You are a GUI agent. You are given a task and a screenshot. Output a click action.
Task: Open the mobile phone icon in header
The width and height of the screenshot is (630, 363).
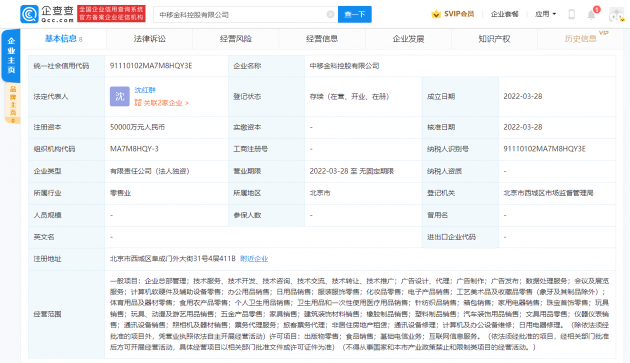click(x=571, y=14)
